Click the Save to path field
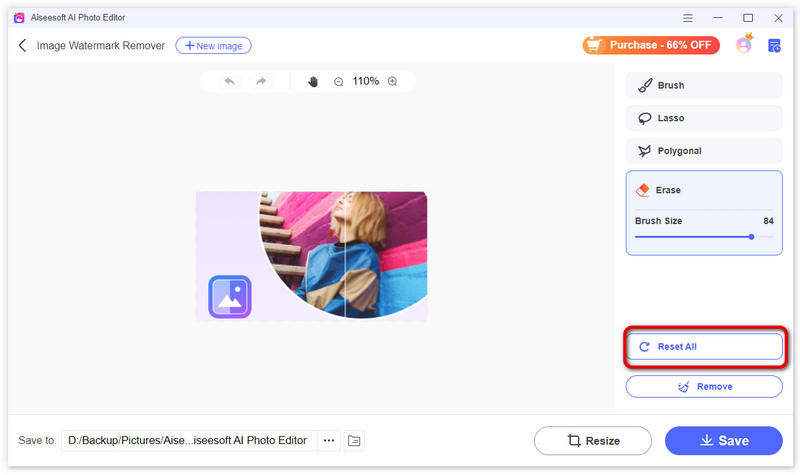This screenshot has height=475, width=800. point(189,440)
